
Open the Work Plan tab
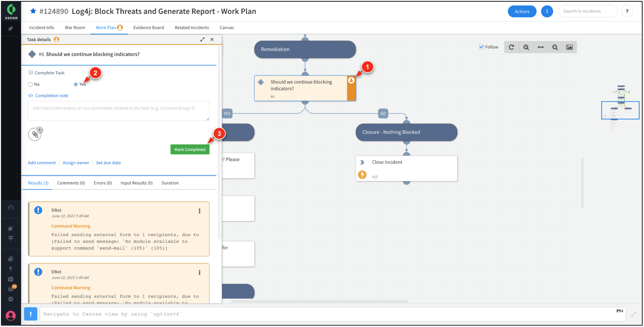(x=109, y=27)
